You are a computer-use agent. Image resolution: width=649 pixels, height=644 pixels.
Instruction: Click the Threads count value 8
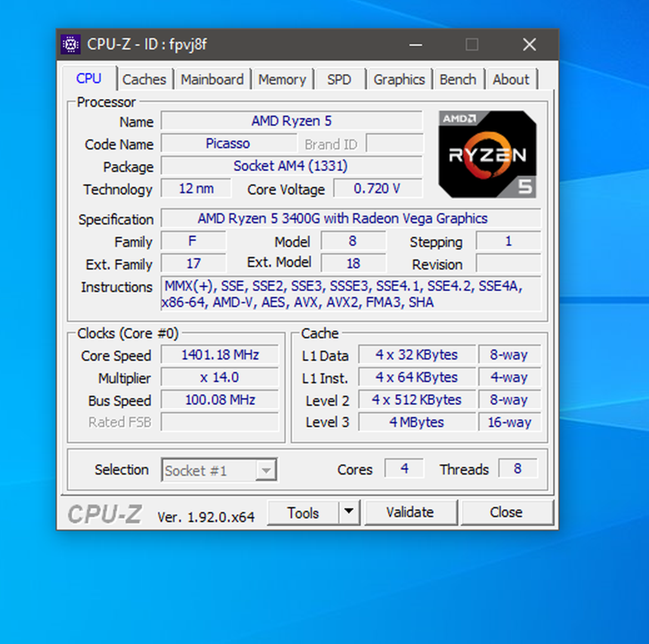518,469
